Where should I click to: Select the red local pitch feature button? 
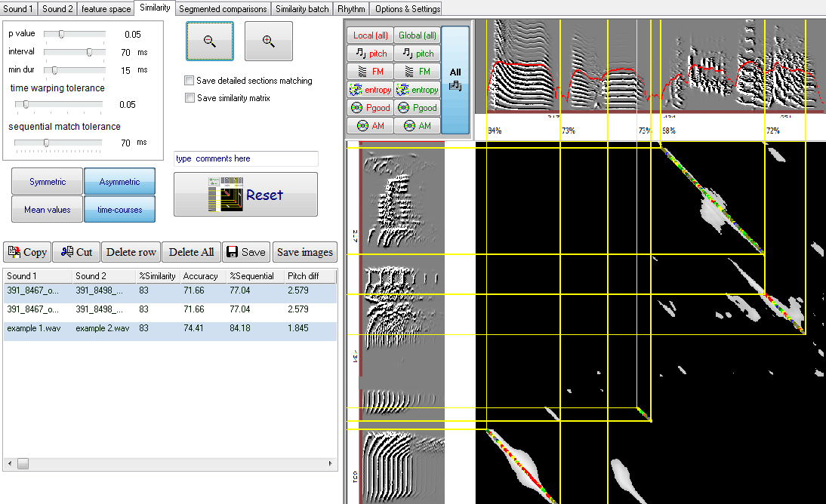370,54
